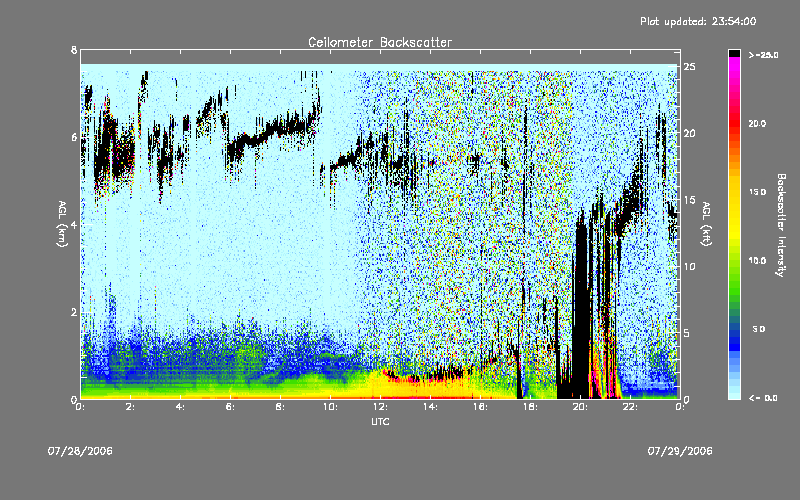Click the 12: hour tick on x-axis

(x=380, y=407)
